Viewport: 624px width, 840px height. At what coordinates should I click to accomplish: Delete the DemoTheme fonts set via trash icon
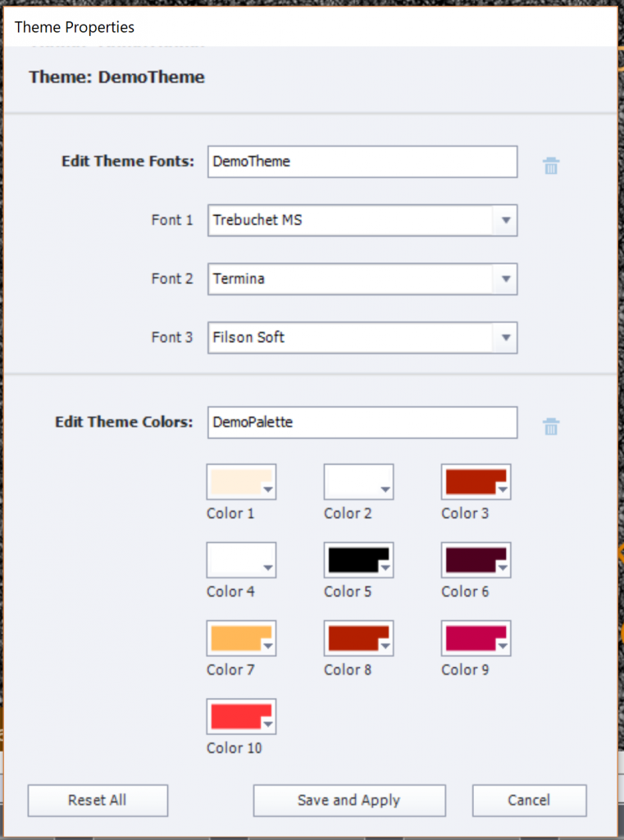click(x=551, y=166)
